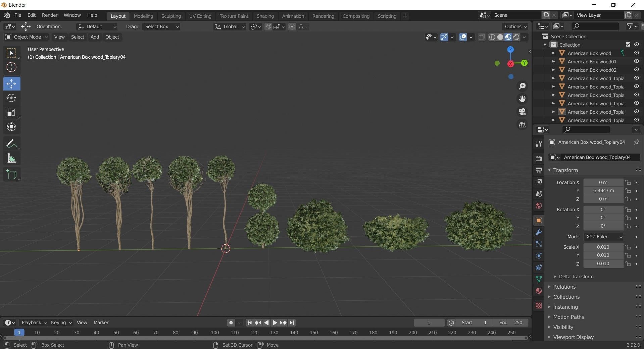This screenshot has width=644, height=349.
Task: Open the Output properties tab
Action: click(x=539, y=170)
